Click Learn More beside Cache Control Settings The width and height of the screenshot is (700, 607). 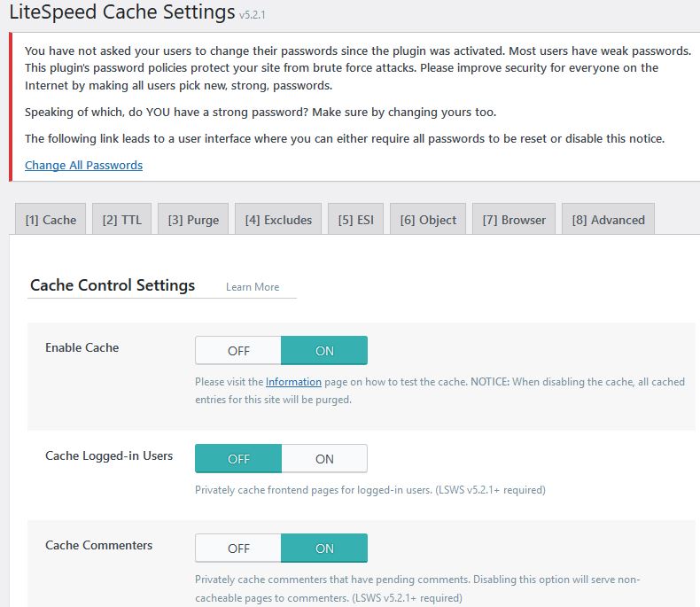click(253, 287)
